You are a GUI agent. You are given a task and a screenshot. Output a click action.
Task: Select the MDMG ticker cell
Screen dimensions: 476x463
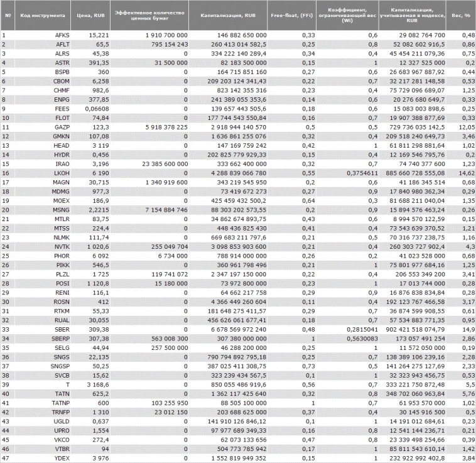(x=43, y=192)
